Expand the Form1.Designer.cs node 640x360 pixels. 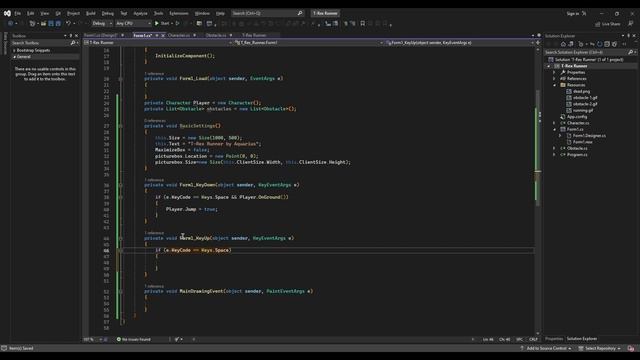560,136
